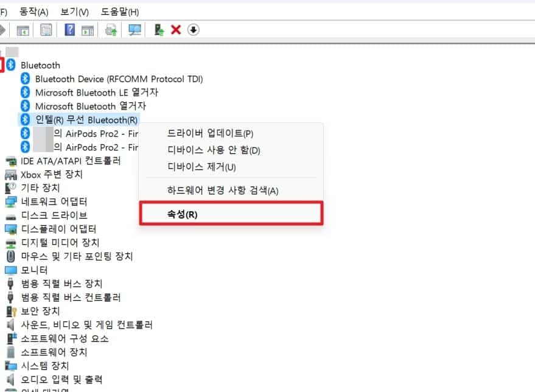This screenshot has height=392, width=535.
Task: Click the black down-arrow disable device icon
Action: 194,30
